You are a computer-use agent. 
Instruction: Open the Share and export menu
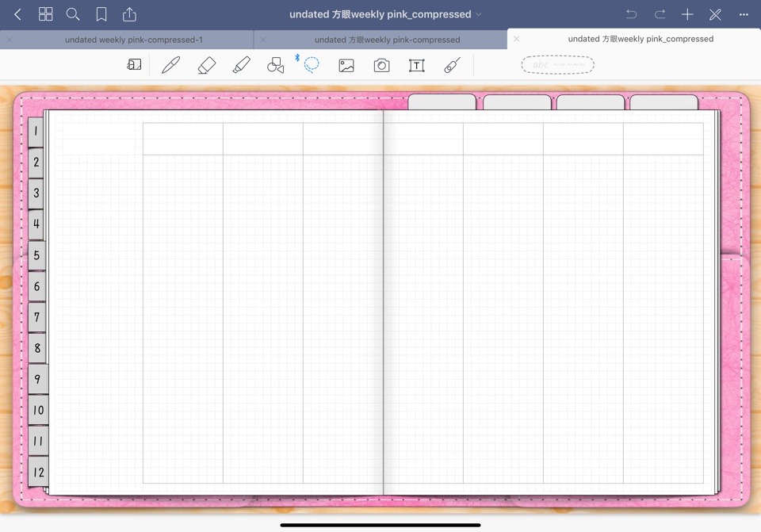pyautogui.click(x=129, y=13)
